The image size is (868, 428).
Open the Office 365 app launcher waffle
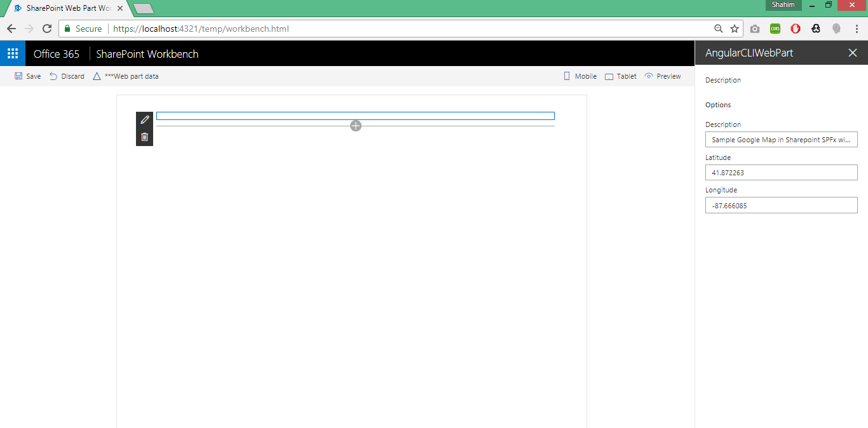coord(13,53)
